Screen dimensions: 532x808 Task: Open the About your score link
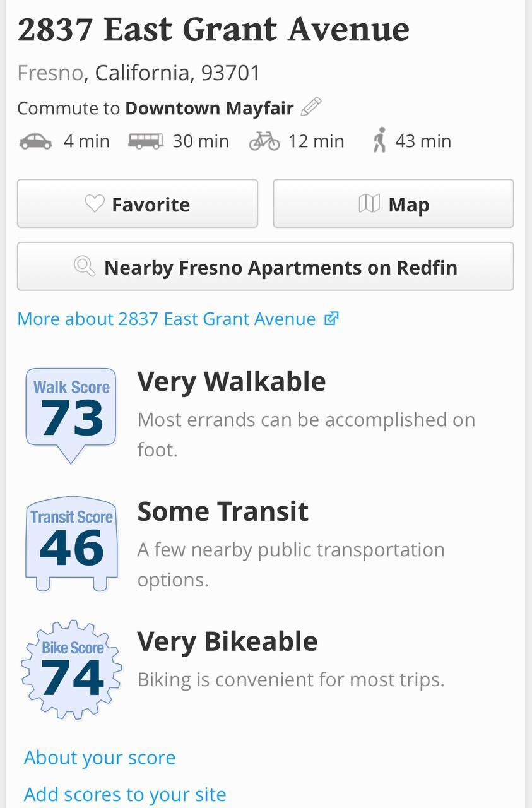tap(100, 757)
